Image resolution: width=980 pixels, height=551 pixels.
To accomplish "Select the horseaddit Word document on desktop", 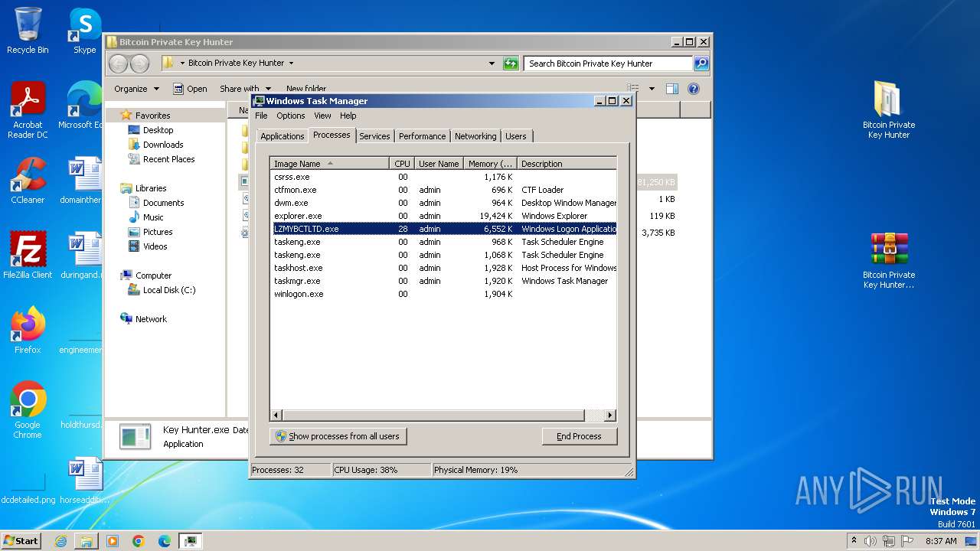I will [84, 480].
